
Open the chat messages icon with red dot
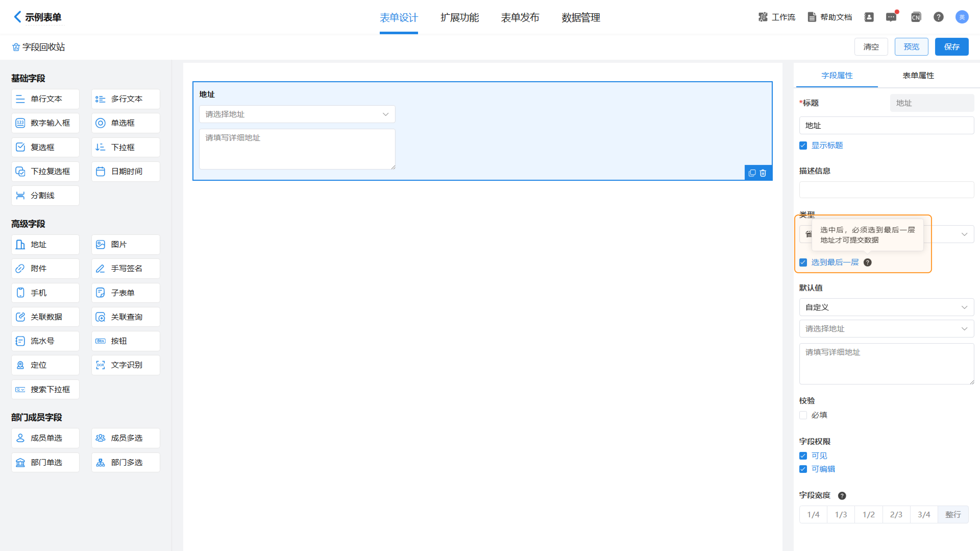tap(891, 17)
